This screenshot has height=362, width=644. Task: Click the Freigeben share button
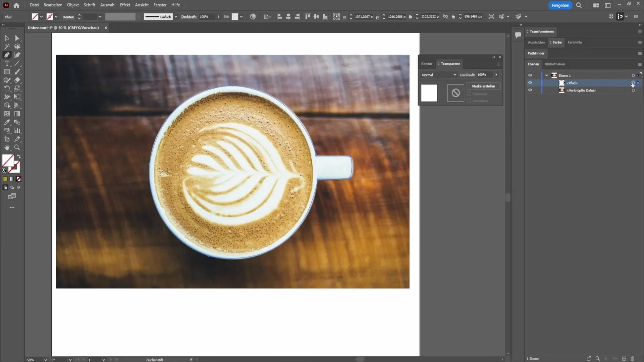pyautogui.click(x=560, y=5)
